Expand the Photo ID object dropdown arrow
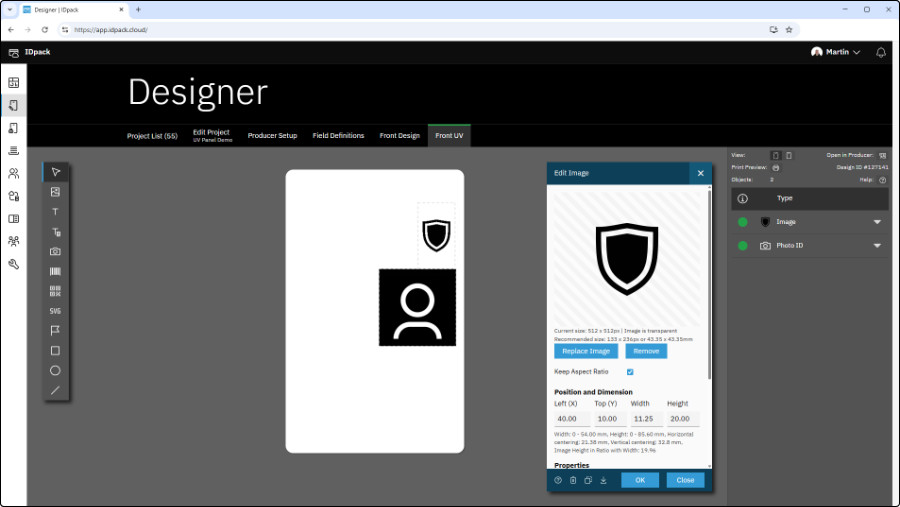Image resolution: width=900 pixels, height=507 pixels. (877, 245)
